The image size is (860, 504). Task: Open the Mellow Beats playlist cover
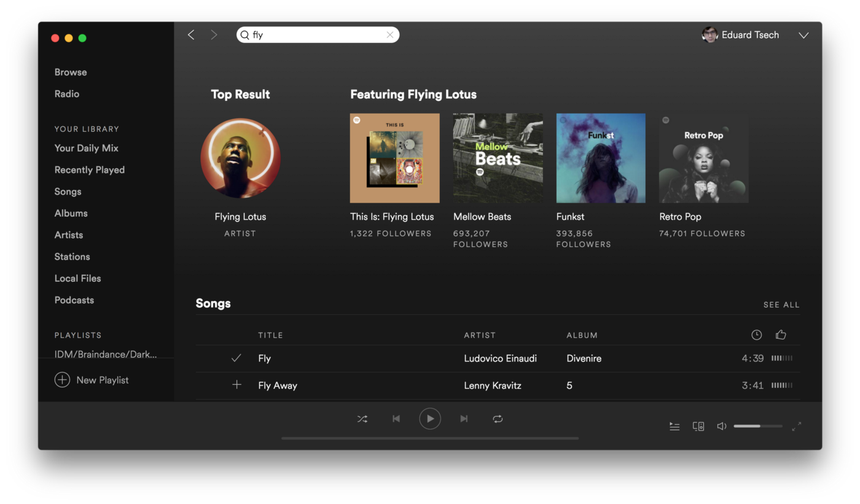point(498,158)
